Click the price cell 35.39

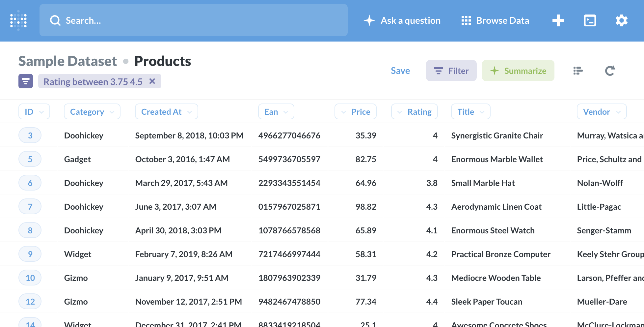(x=366, y=135)
